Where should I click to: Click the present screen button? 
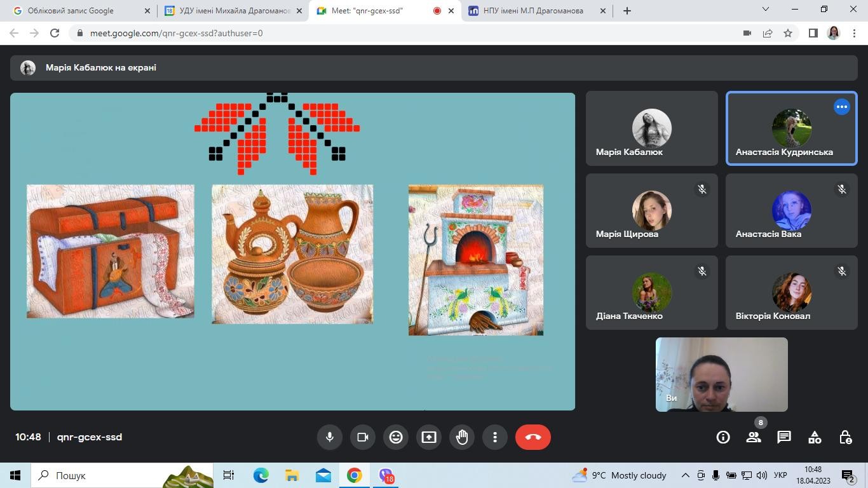[429, 437]
